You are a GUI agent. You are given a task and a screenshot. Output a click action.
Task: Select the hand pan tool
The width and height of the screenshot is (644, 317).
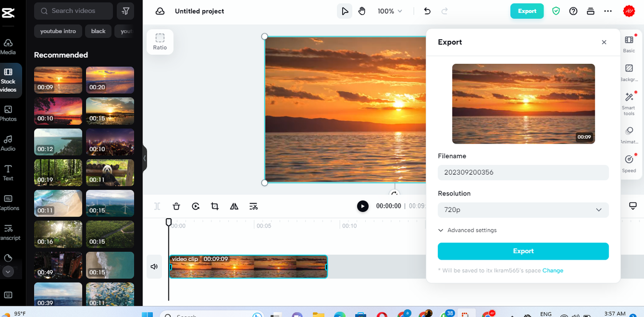point(362,11)
